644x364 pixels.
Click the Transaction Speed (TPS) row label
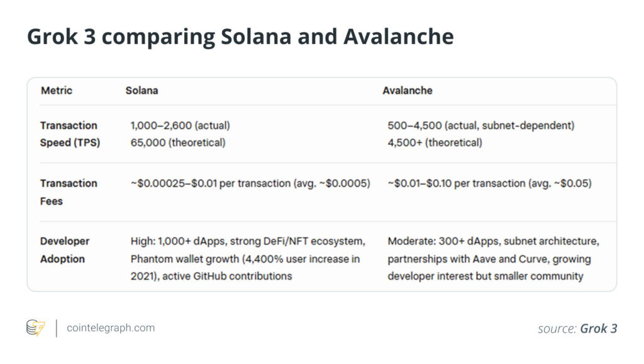[x=70, y=134]
